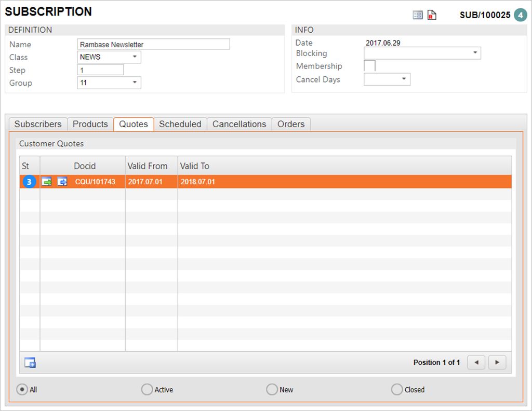Click the list view icon beside SUB/100025
This screenshot has width=532, height=411.
418,15
